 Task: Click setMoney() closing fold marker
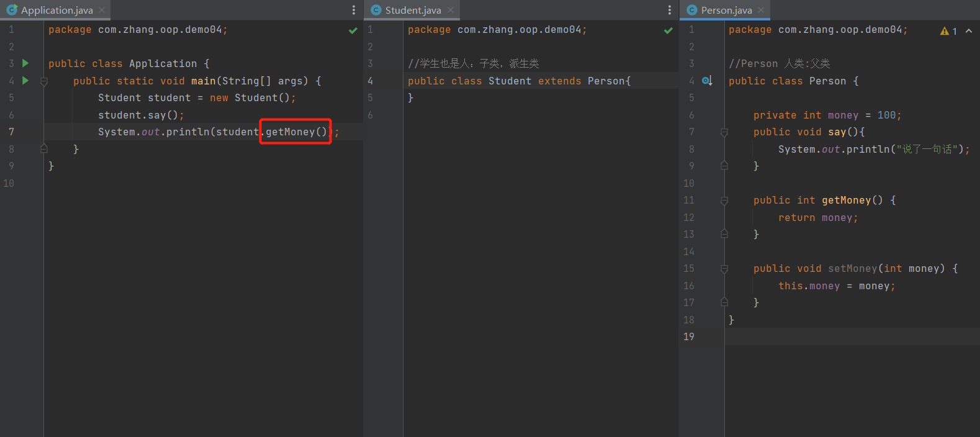tap(724, 302)
